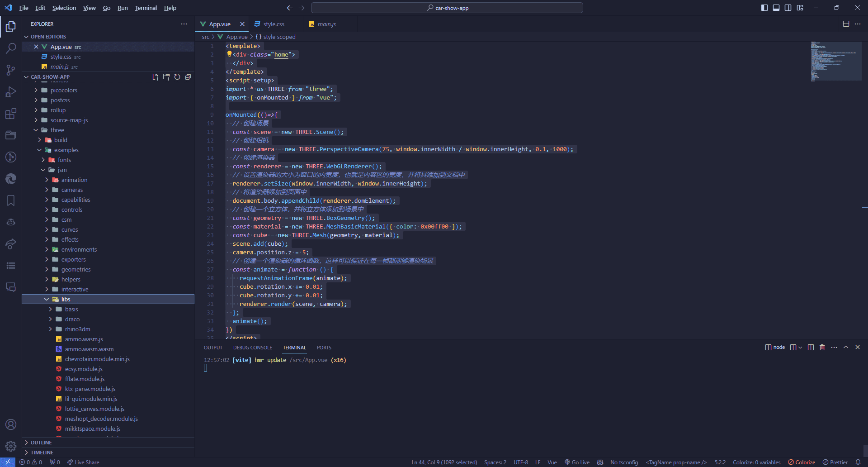Open the Bookmarks view in activity bar
868x467 pixels.
(x=11, y=200)
